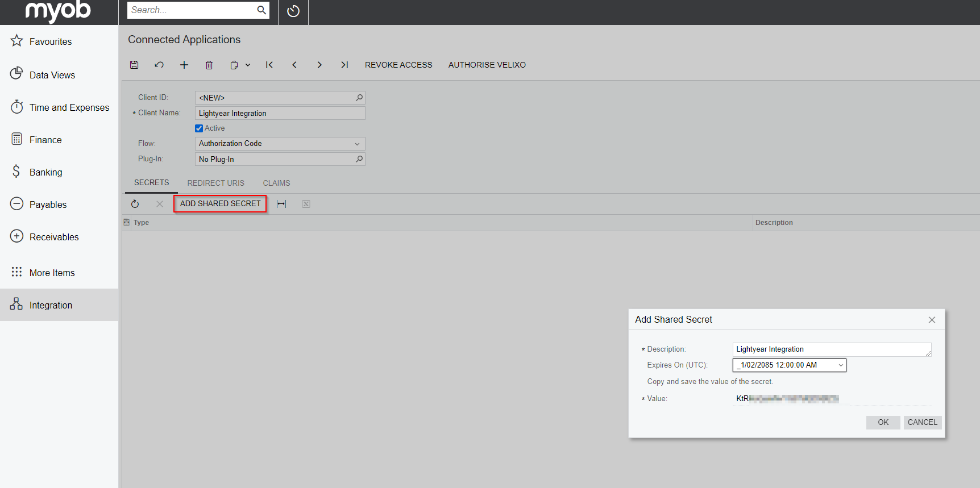
Task: Click ADD SHARED SECRET button
Action: (221, 203)
